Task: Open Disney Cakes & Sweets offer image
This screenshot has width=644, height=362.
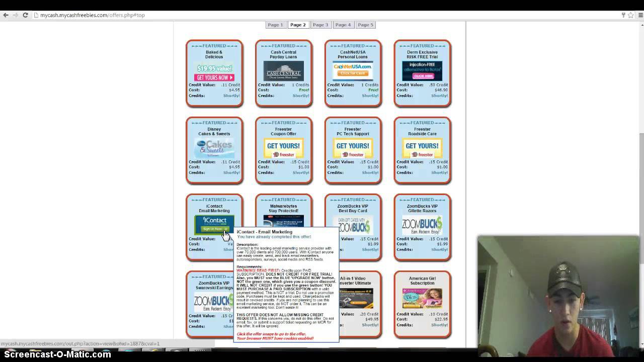Action: pos(214,148)
